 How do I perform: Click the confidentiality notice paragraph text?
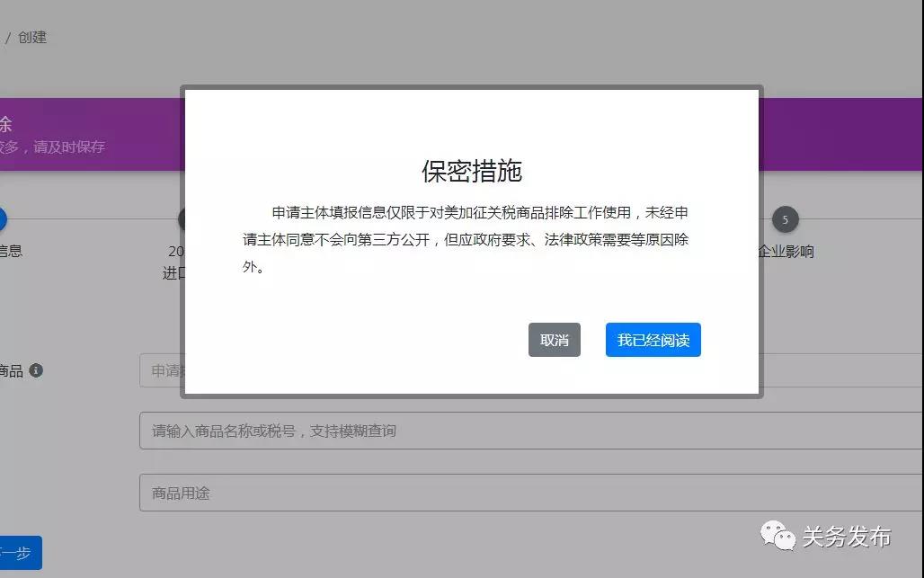click(x=466, y=240)
